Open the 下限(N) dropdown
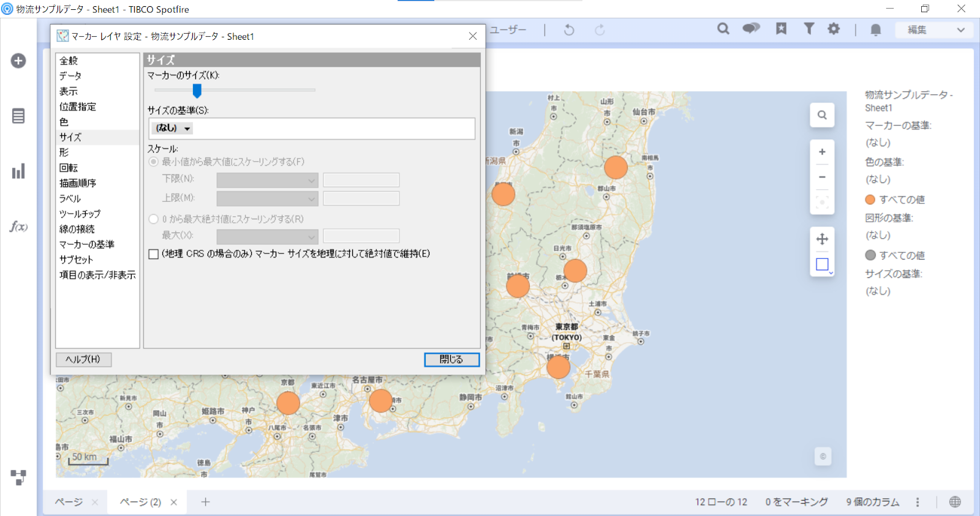The image size is (980, 516). [x=268, y=180]
